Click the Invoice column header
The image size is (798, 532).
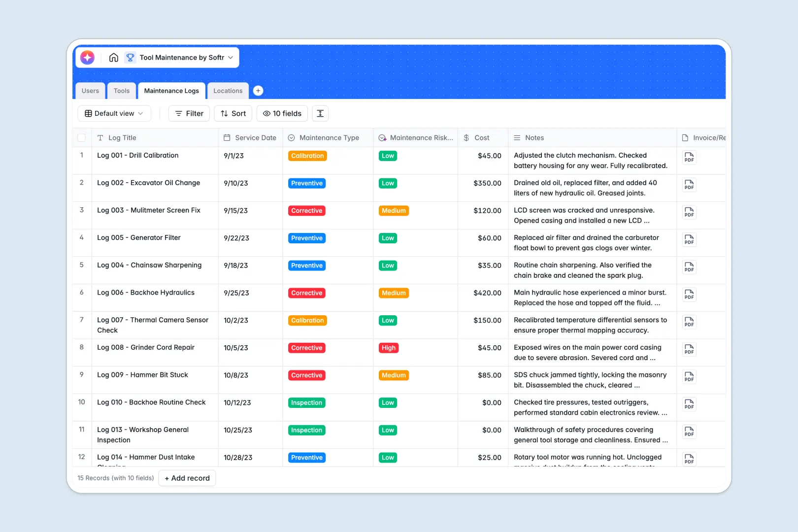click(701, 138)
